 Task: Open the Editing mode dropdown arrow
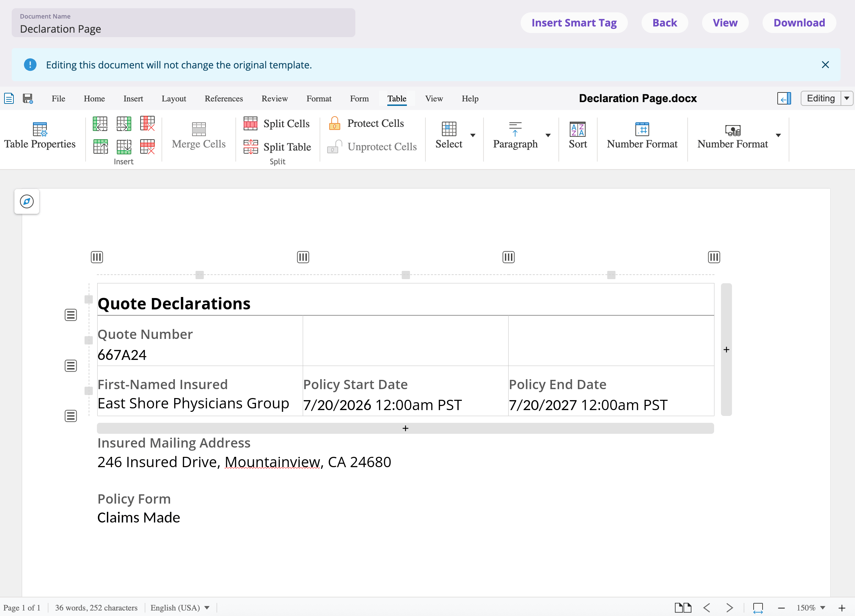[x=847, y=98]
